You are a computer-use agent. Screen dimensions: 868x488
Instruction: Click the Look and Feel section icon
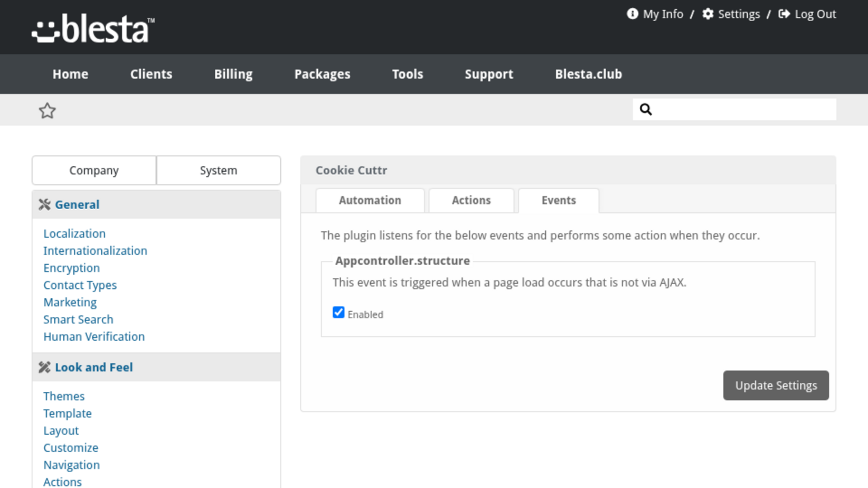click(x=44, y=367)
